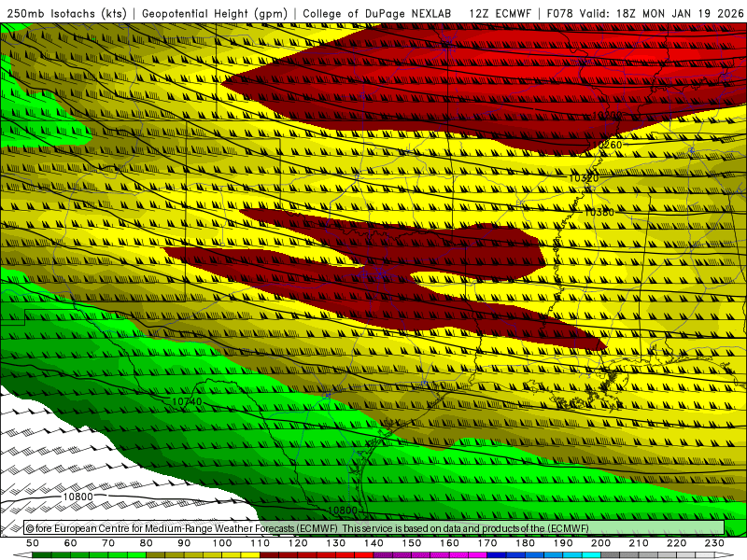Click the 90 value on the color scale

click(184, 543)
